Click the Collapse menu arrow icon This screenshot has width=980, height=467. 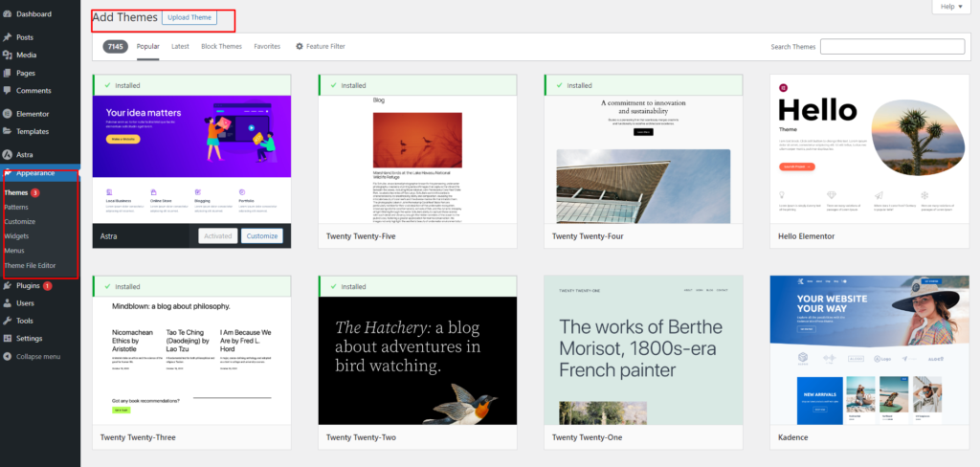[x=8, y=356]
